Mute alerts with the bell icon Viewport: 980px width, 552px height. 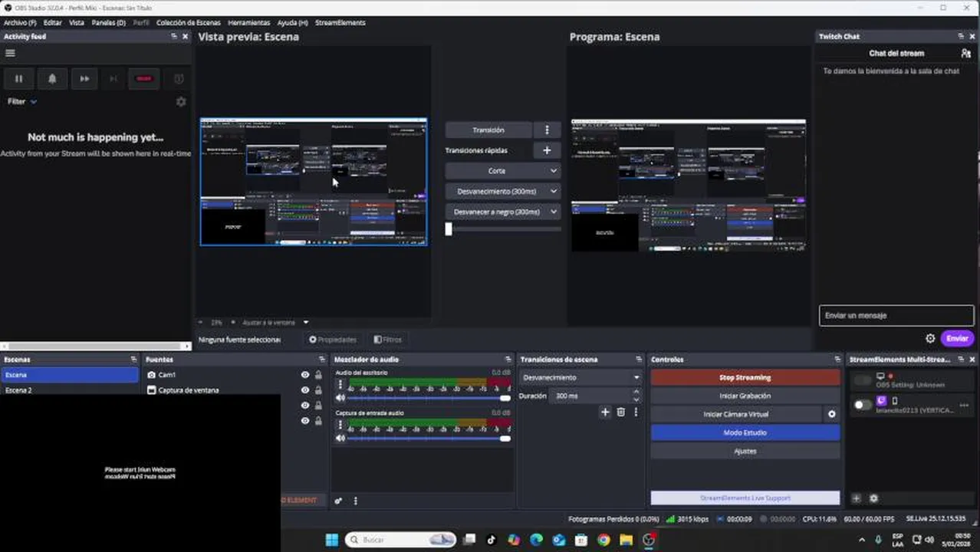tap(52, 78)
